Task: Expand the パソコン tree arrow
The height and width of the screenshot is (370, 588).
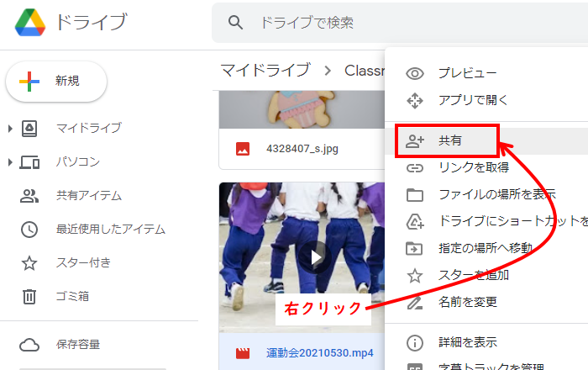Action: point(10,161)
